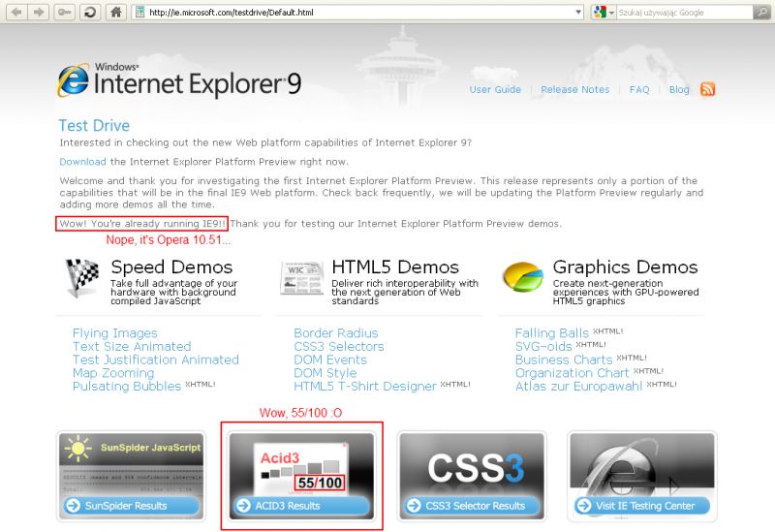Reload the page with the refresh button

pos(90,12)
